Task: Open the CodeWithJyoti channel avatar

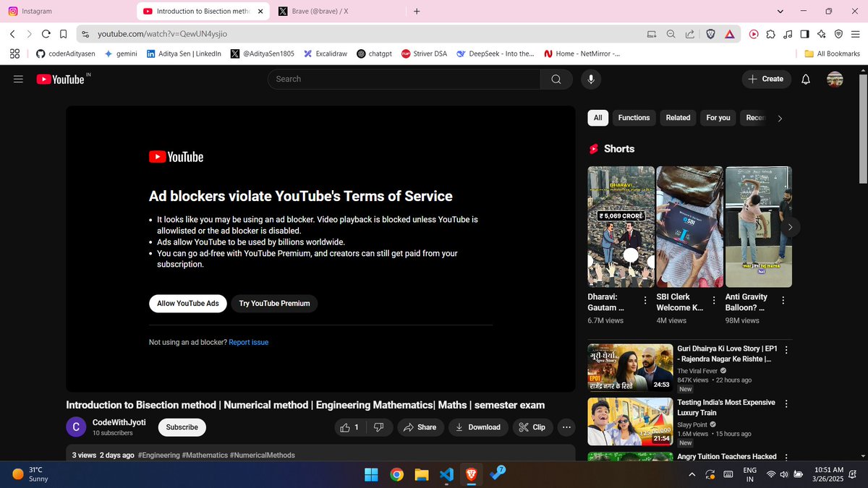Action: [x=76, y=427]
